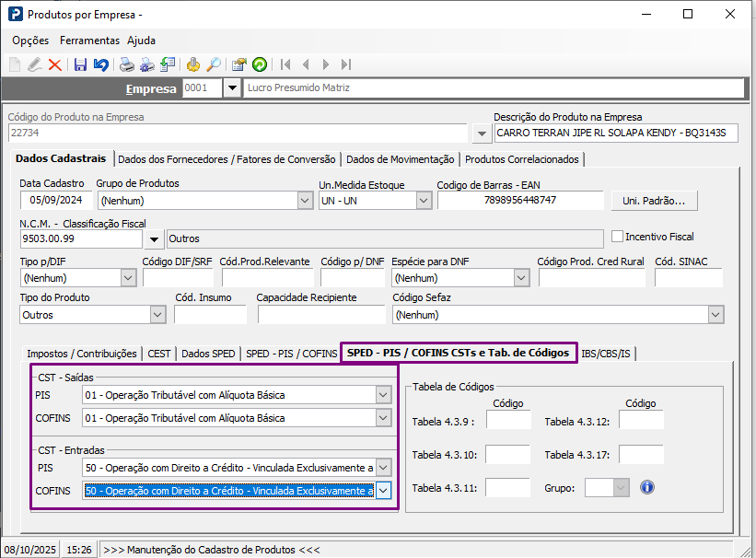Click the green refresh icon in toolbar
The height and width of the screenshot is (558, 756).
point(260,64)
